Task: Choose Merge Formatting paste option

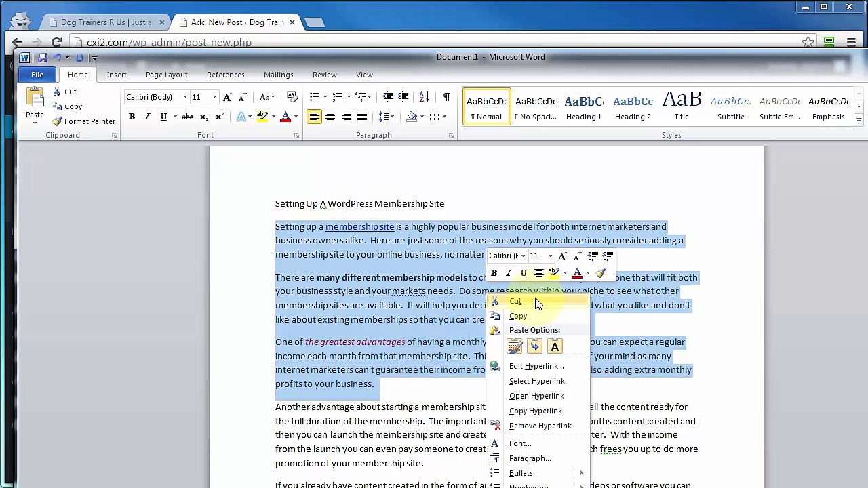Action: pos(535,347)
